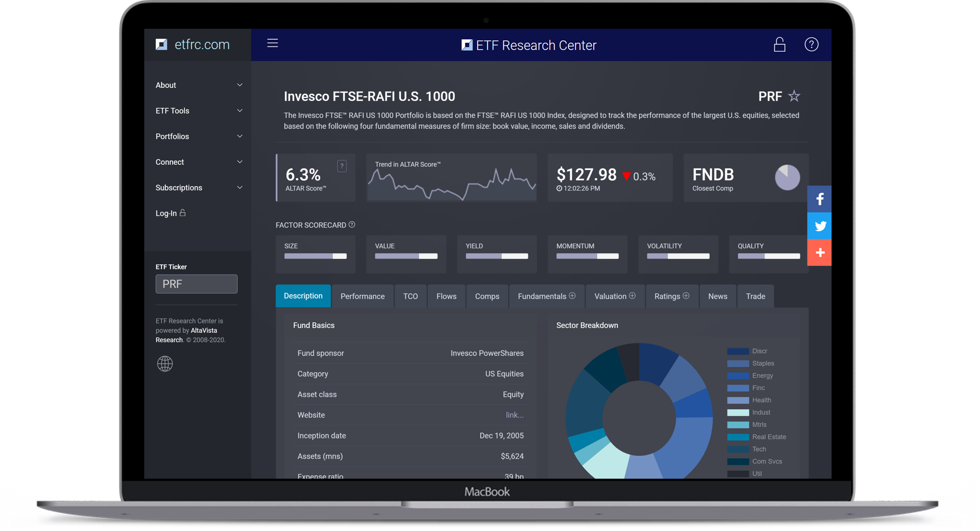This screenshot has height=531, width=980.
Task: Click the orange plus share icon
Action: (x=819, y=253)
